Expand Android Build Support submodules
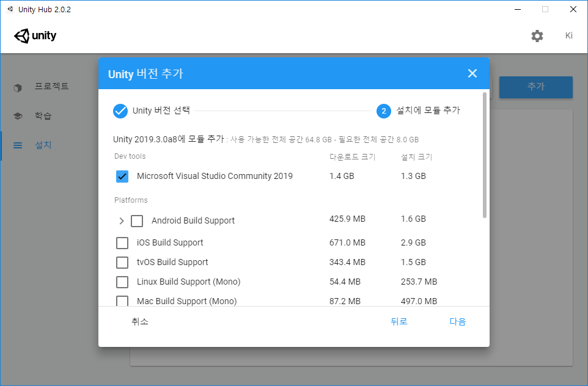 (x=121, y=220)
